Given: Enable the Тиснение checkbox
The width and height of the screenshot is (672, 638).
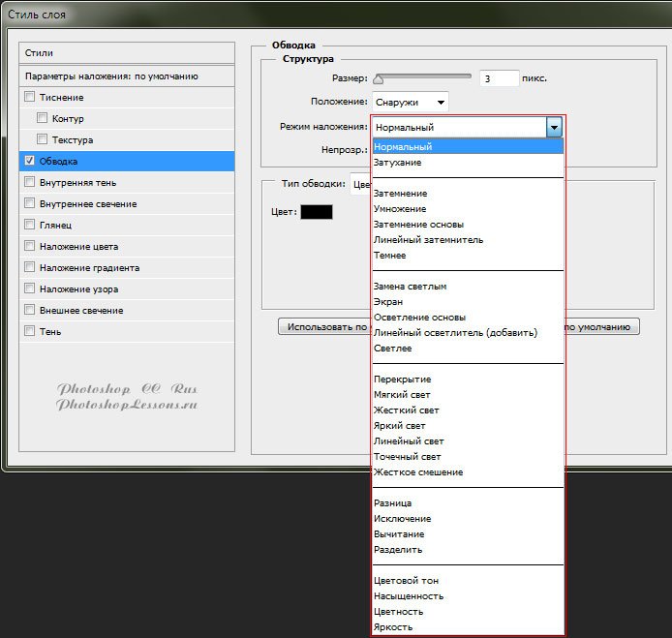Looking at the screenshot, I should coord(30,97).
